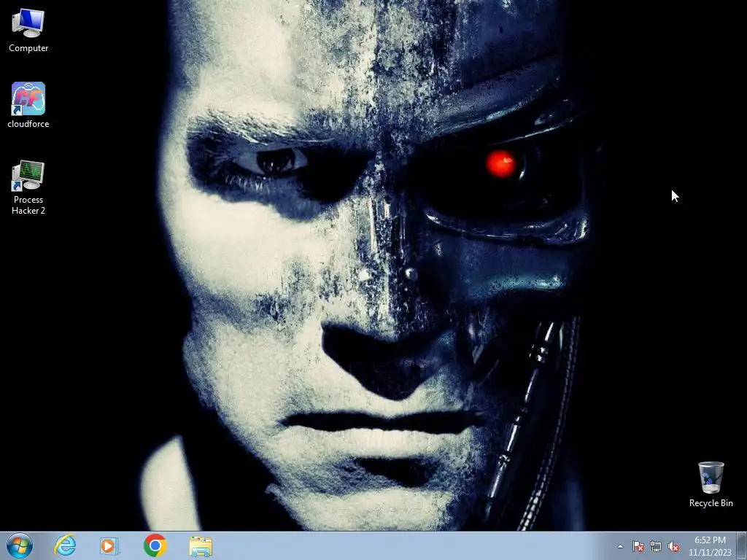Open Windows Explorer from the taskbar
This screenshot has width=747, height=560.
tap(201, 546)
